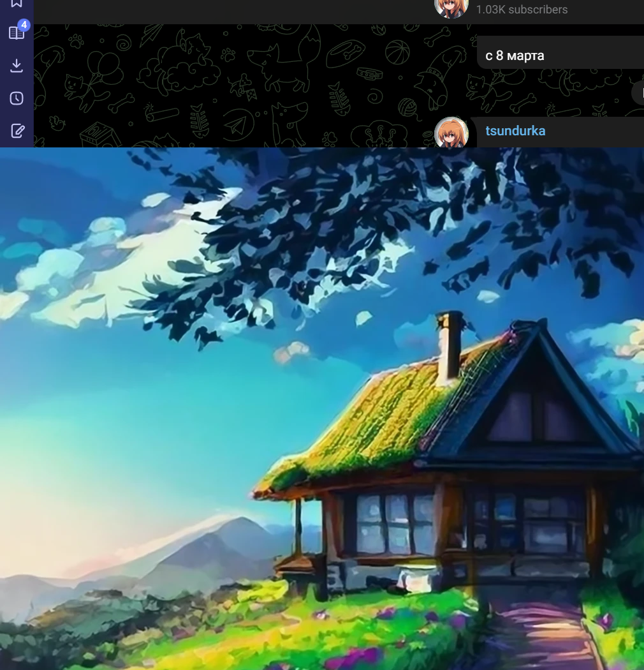Open reading list icon with badge 4
The image size is (644, 670).
tap(17, 33)
